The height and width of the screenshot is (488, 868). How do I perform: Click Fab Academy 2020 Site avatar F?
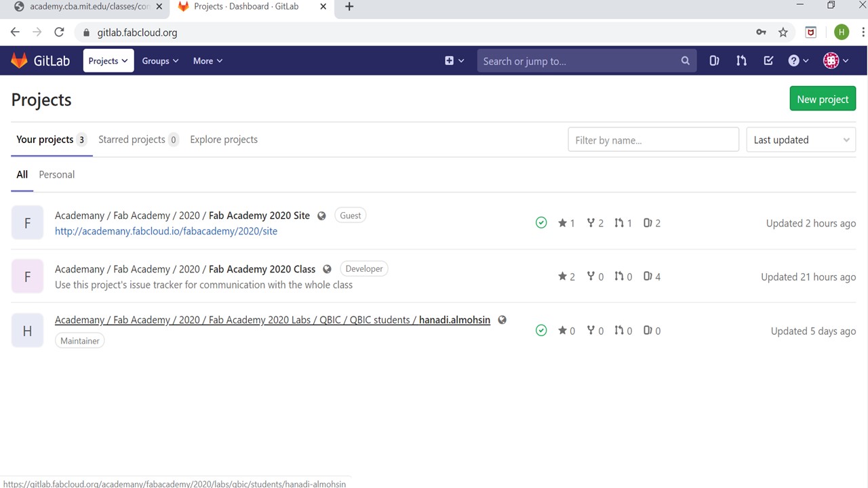tap(27, 223)
